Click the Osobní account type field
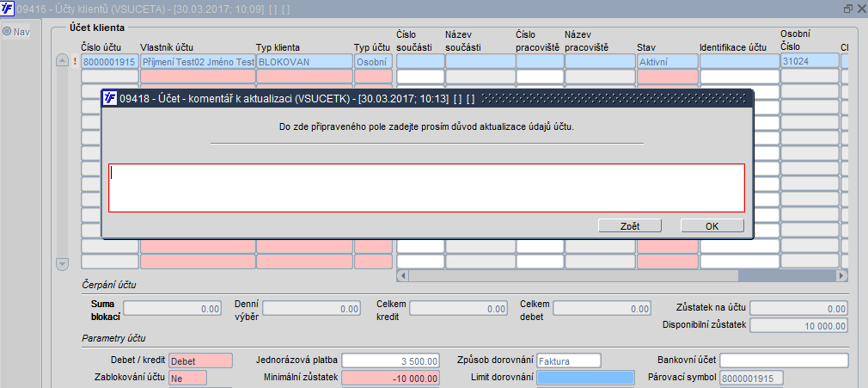The image size is (868, 388). click(x=373, y=62)
